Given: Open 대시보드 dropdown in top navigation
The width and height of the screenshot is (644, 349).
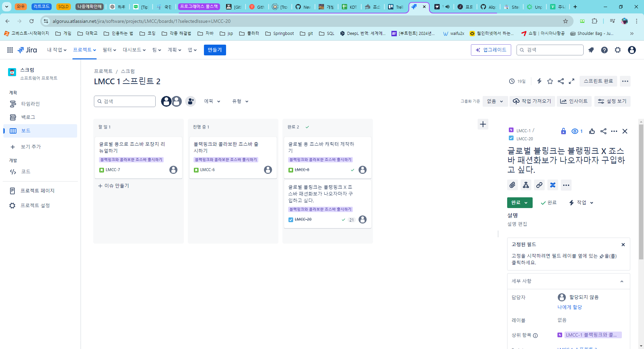Looking at the screenshot, I should point(134,50).
